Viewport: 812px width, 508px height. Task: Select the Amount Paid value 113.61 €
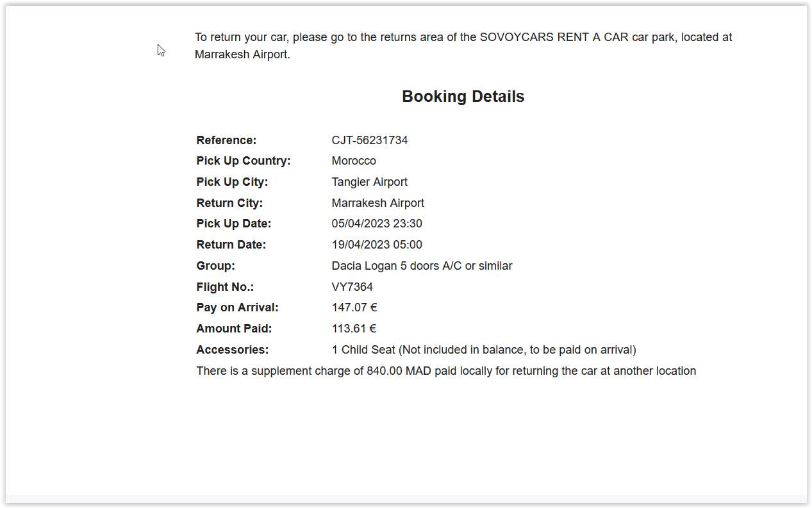[354, 329]
